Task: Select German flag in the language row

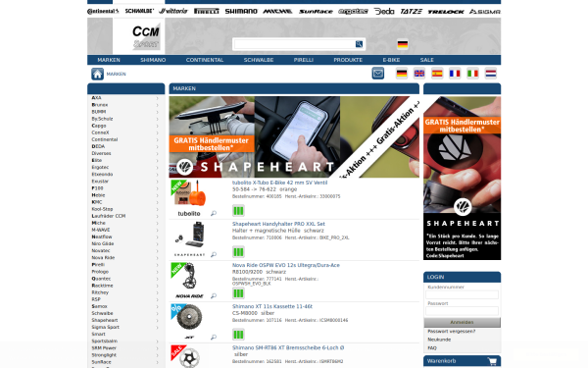Action: click(x=402, y=74)
